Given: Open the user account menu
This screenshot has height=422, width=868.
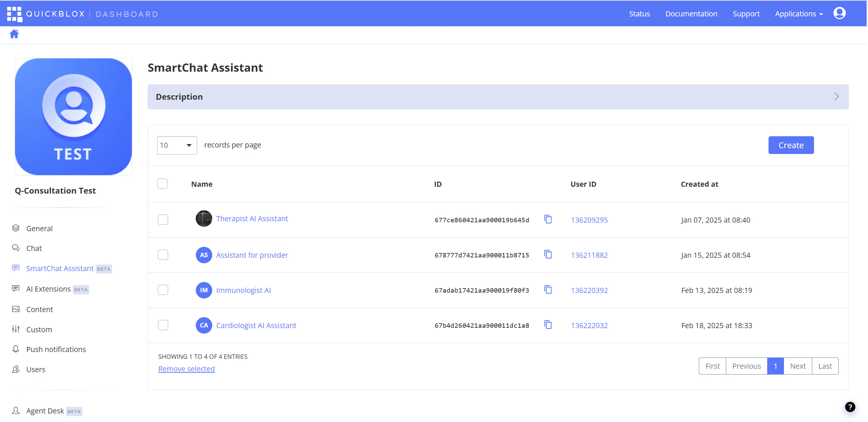Looking at the screenshot, I should tap(840, 13).
